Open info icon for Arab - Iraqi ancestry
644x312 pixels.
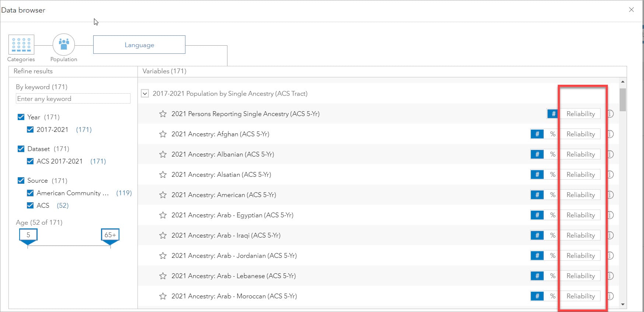[x=610, y=235]
